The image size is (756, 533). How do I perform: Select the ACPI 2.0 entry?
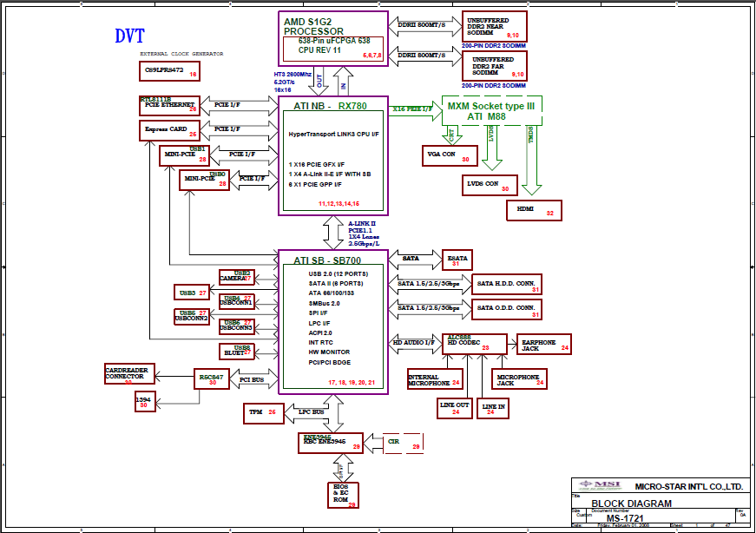pyautogui.click(x=320, y=332)
